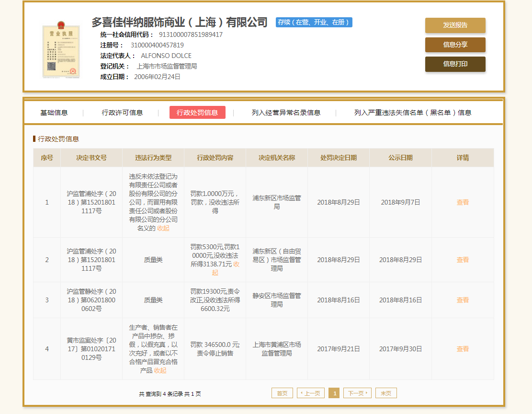Jump to last page with 末页
This screenshot has width=532, height=414.
(386, 393)
